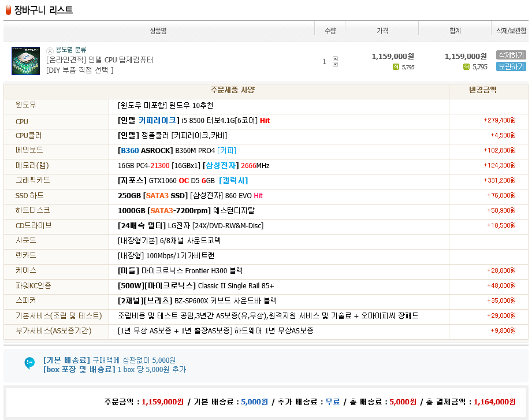This screenshot has width=532, height=420.
Task: Select the 수량 column header
Action: (x=330, y=31)
